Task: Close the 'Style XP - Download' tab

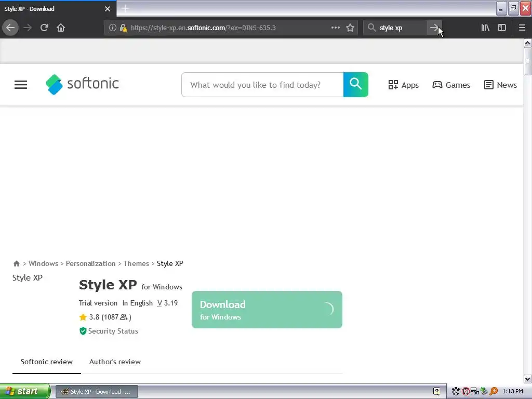Action: click(108, 9)
